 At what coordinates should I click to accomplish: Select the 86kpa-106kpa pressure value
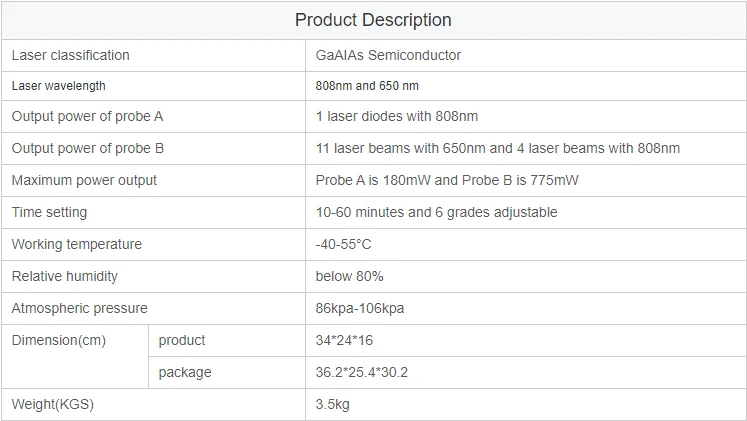coord(360,308)
